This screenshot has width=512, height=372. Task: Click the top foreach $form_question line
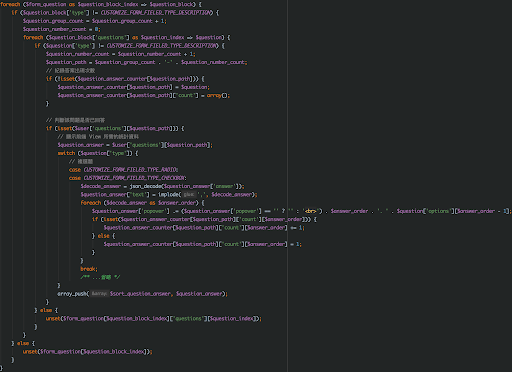point(101,4)
